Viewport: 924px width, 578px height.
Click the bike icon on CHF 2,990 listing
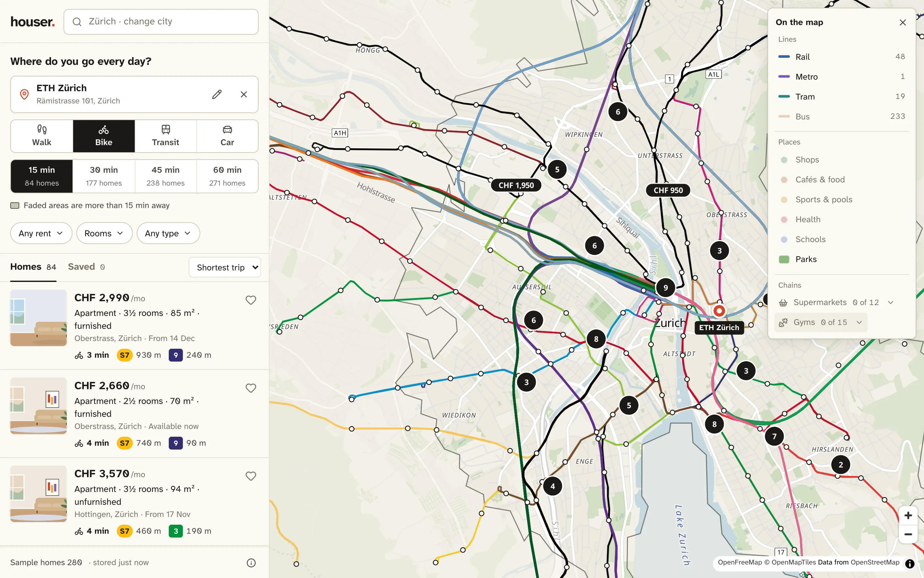coord(79,355)
